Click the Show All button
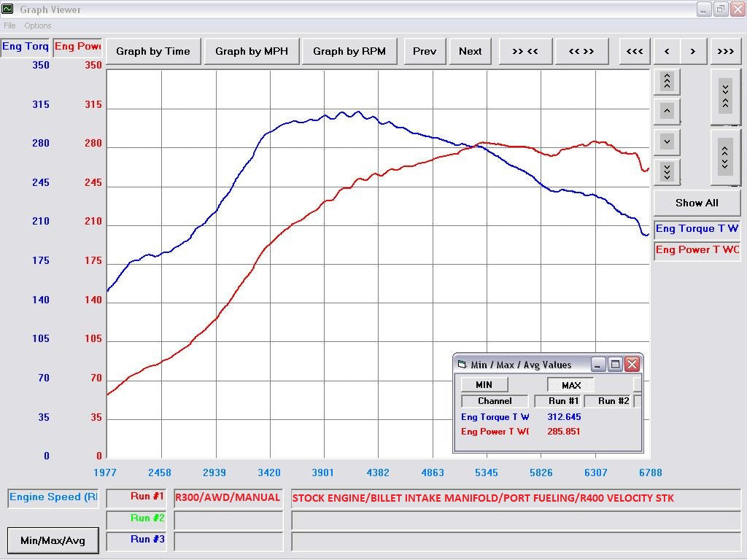Image resolution: width=747 pixels, height=560 pixels. point(696,203)
